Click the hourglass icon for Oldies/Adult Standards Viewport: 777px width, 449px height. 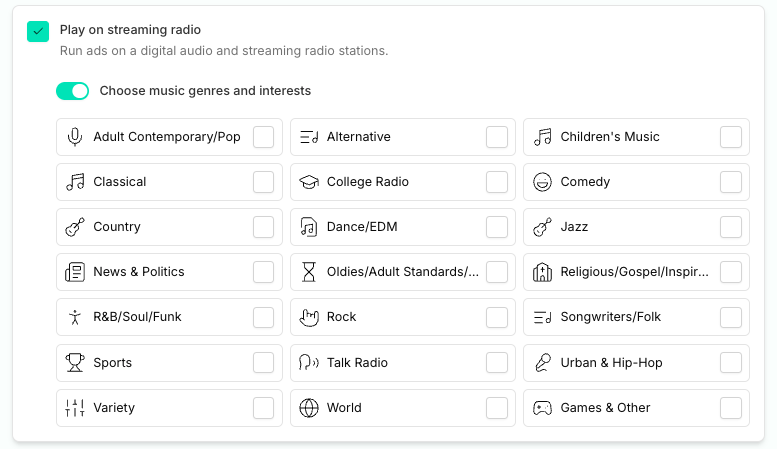click(x=309, y=272)
